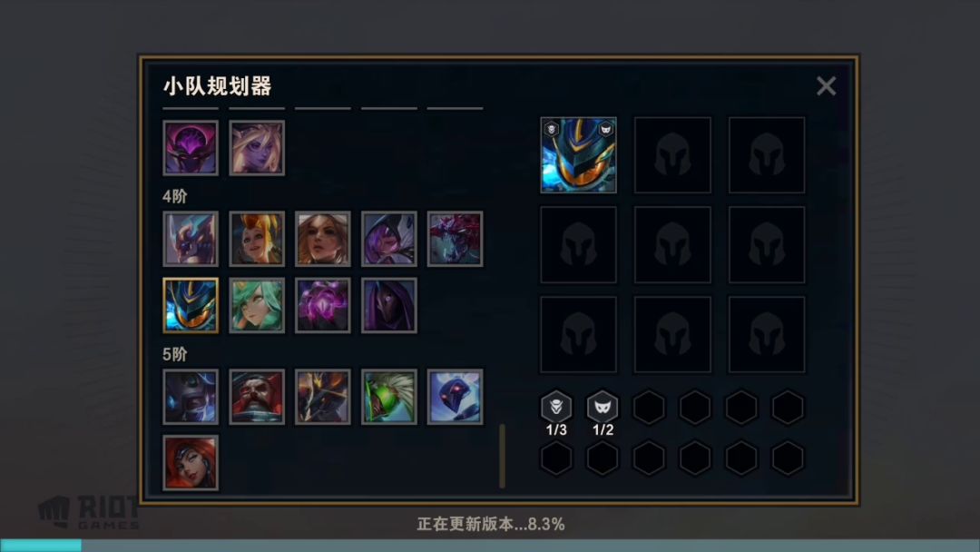Screen dimensions: 980x552
Task: Pick the red crab-like monster champion under 4阶
Action: coord(455,239)
